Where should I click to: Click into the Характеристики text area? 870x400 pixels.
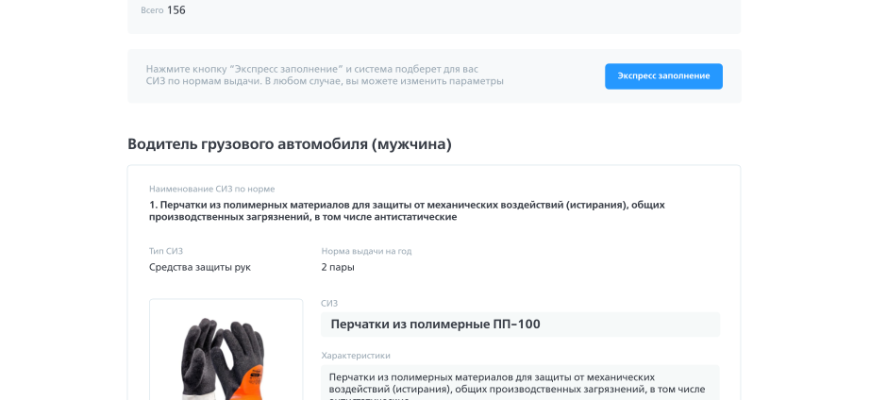pos(520,382)
